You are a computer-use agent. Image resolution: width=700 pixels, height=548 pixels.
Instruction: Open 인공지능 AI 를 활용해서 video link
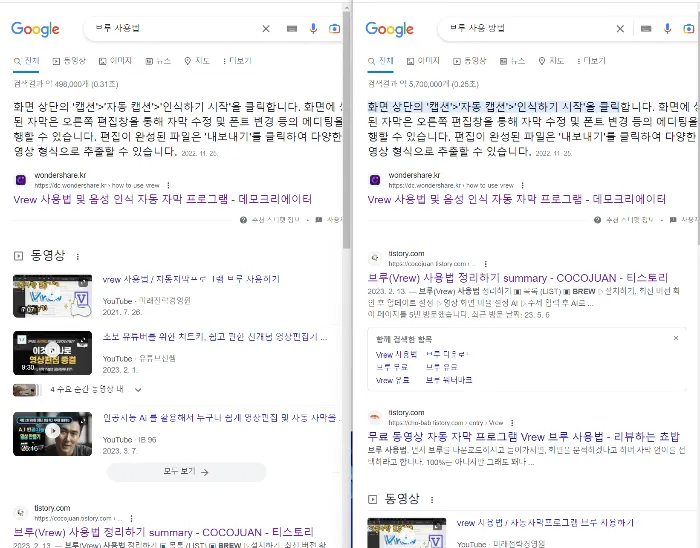tap(221, 418)
